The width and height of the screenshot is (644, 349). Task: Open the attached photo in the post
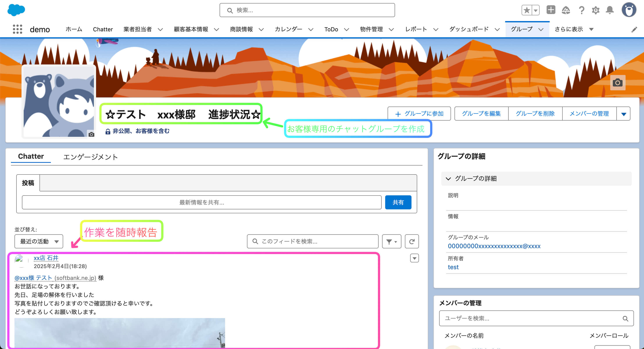pyautogui.click(x=120, y=333)
